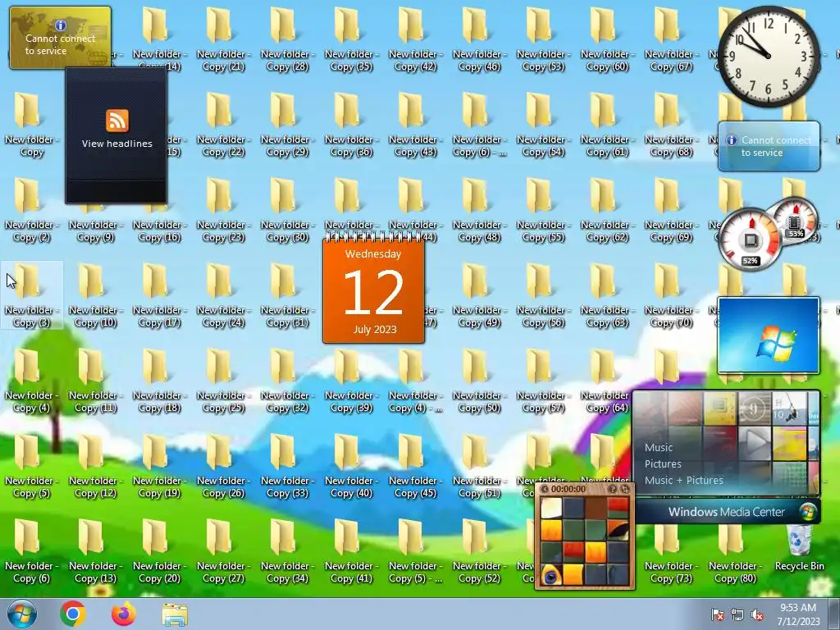Image resolution: width=840 pixels, height=630 pixels.
Task: Click the 53% memory meter dial
Action: (795, 220)
